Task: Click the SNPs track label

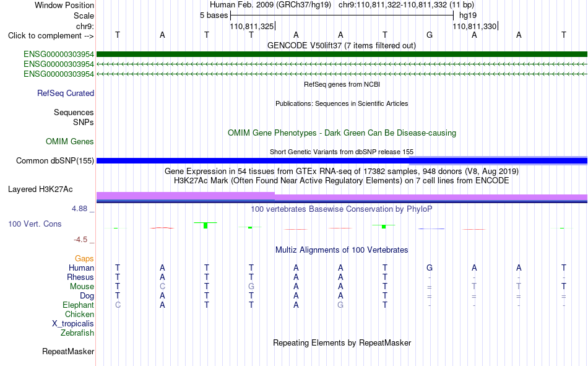Action: tap(84, 123)
